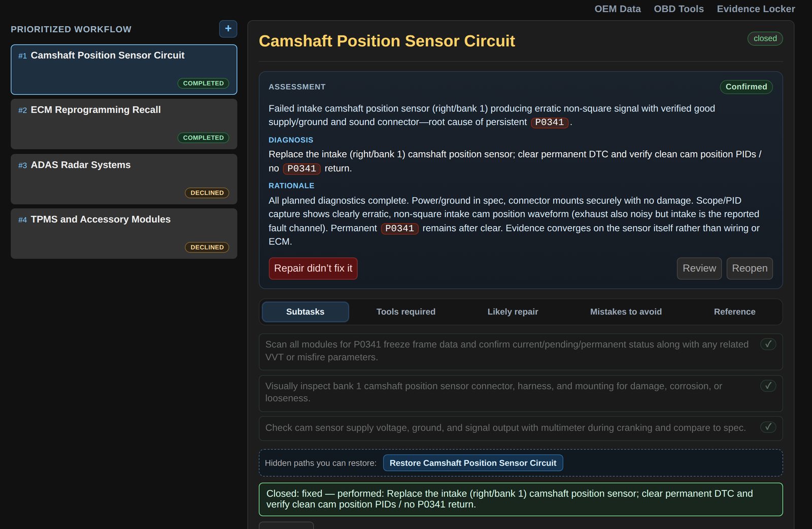Click COMPLETED badge on ECM Reprogramming Recall card
Screen dimensions: 812x529
(x=204, y=137)
